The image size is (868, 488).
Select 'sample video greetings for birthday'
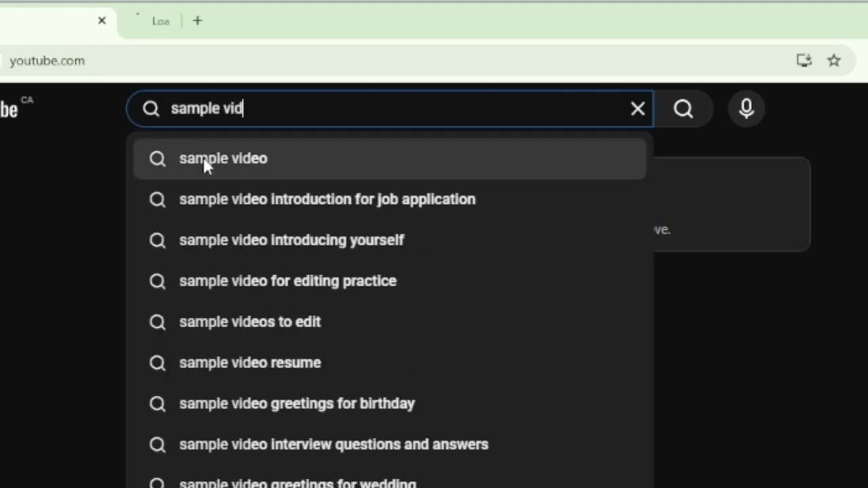[296, 403]
